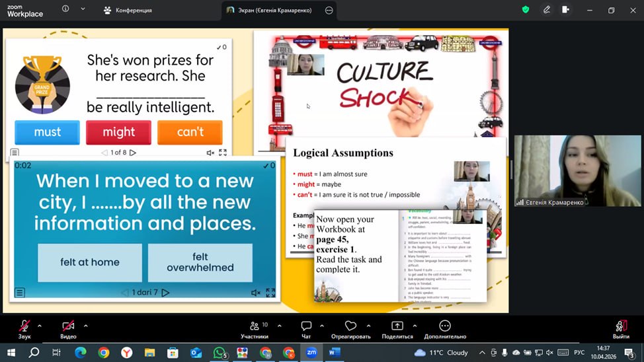This screenshot has width=644, height=362.
Task: Open Microsoft Word from the taskbar
Action: (334, 353)
